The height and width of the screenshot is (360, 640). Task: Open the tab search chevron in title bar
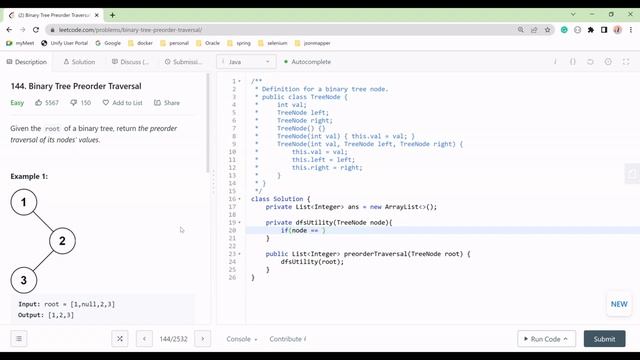tap(573, 14)
